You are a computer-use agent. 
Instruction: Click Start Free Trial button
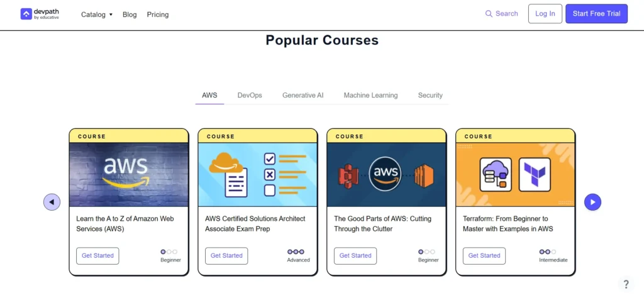tap(596, 14)
